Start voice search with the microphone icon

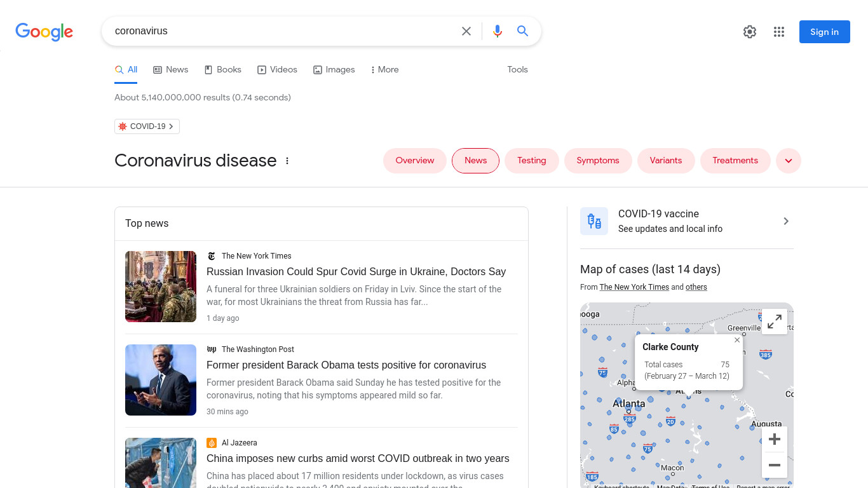coord(498,31)
